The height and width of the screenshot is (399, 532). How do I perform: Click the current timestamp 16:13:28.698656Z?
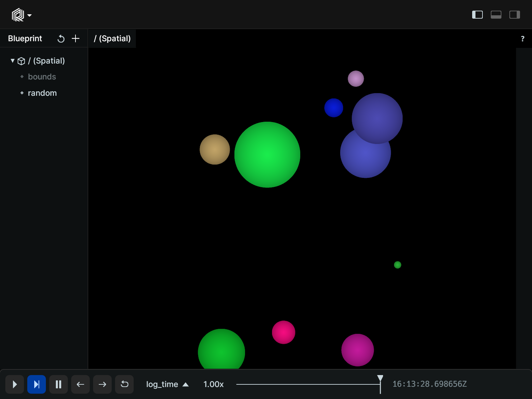pyautogui.click(x=430, y=384)
